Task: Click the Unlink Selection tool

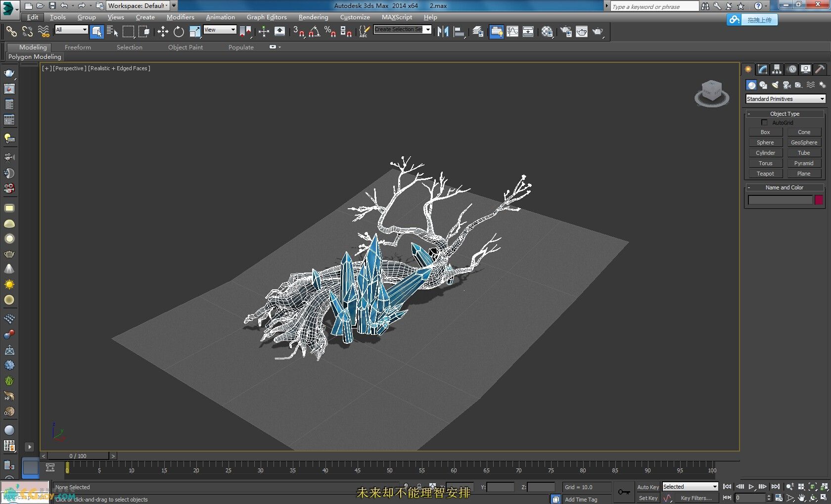Action: pos(27,32)
